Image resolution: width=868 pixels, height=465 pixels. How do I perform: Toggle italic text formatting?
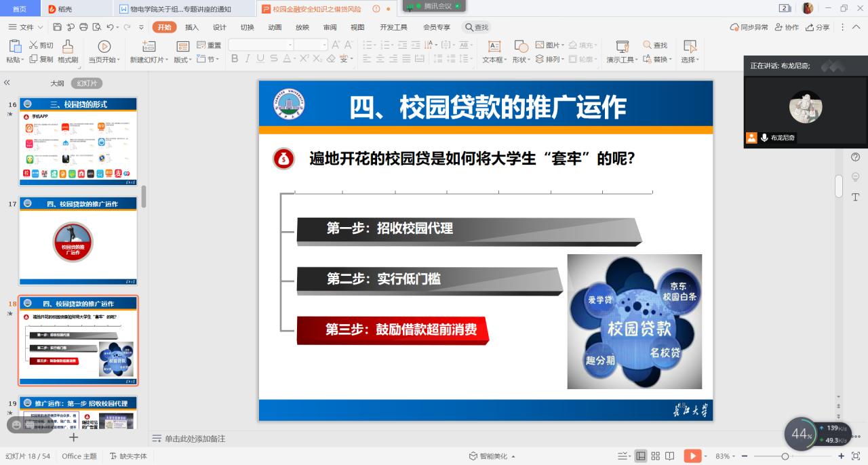click(x=248, y=59)
